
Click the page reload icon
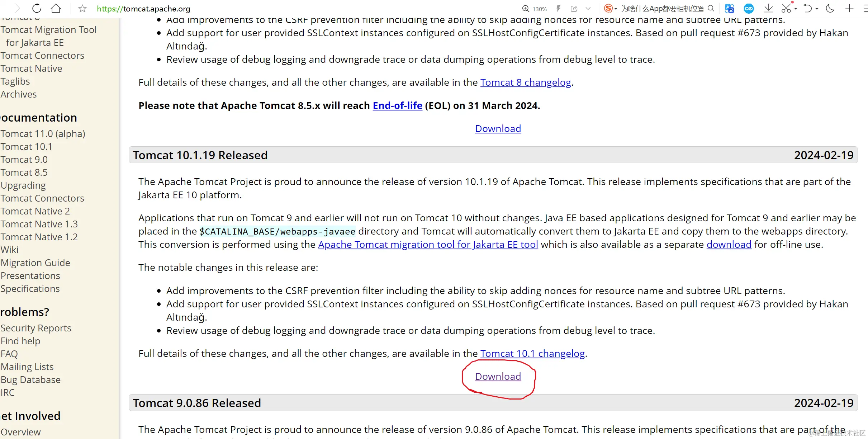[x=37, y=8]
